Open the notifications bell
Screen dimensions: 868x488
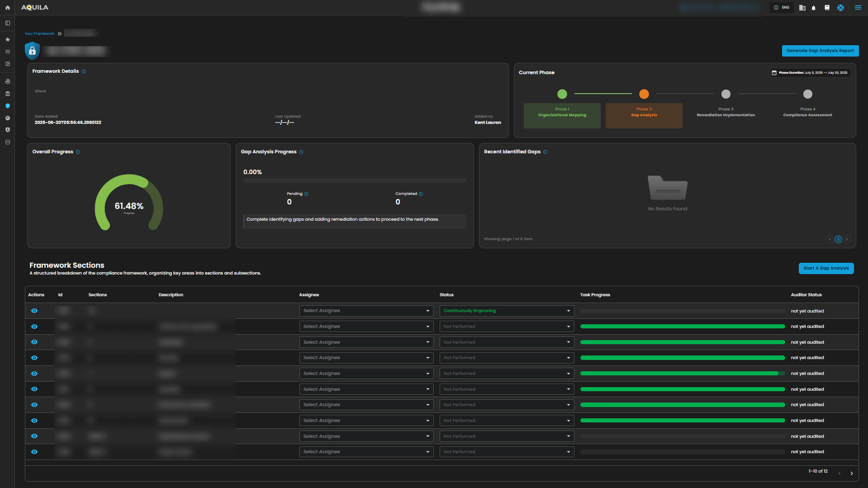point(814,8)
